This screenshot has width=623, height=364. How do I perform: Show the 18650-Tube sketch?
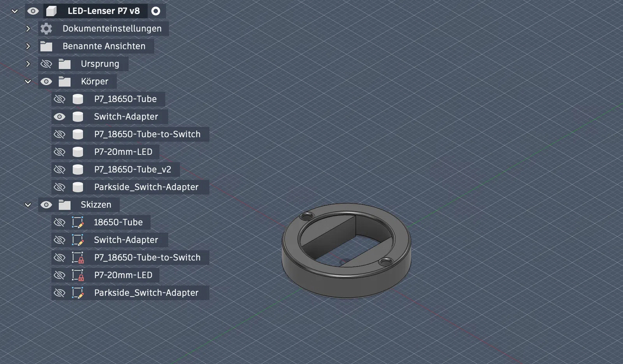60,222
